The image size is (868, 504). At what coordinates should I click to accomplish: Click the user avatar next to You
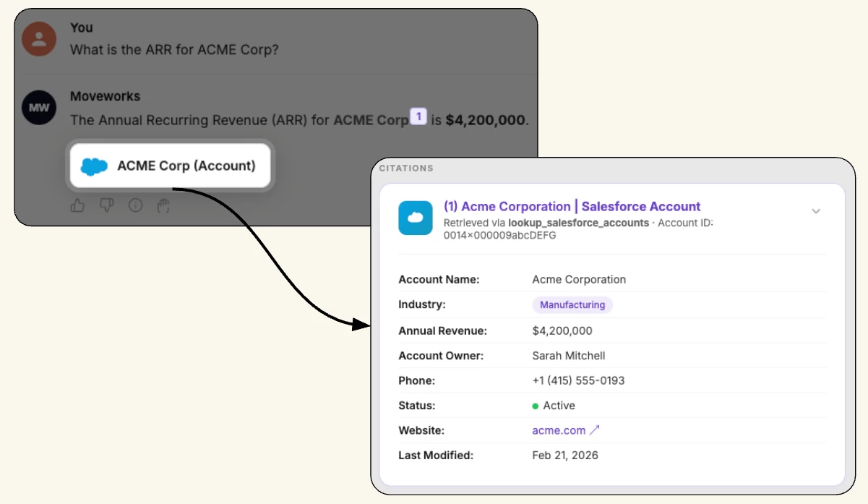tap(39, 39)
